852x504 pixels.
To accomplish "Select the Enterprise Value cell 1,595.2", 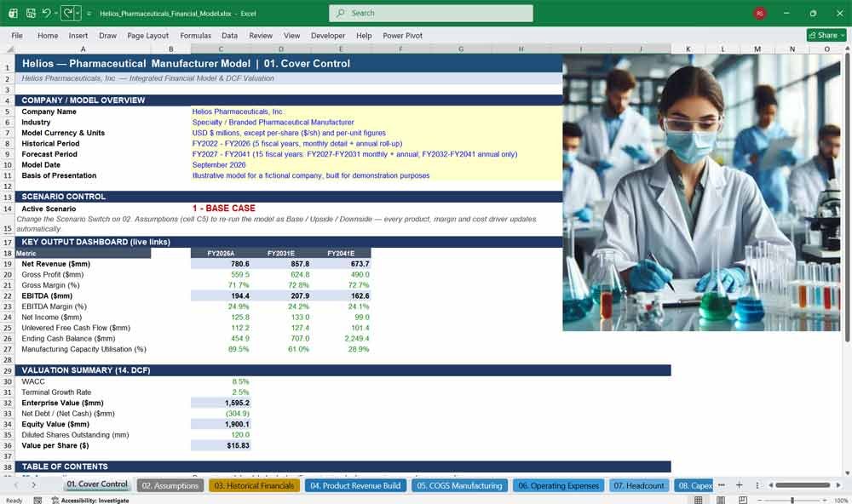I will click(221, 403).
